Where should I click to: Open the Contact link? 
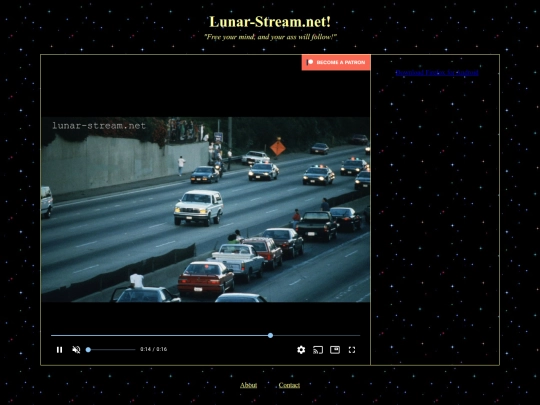tap(289, 385)
